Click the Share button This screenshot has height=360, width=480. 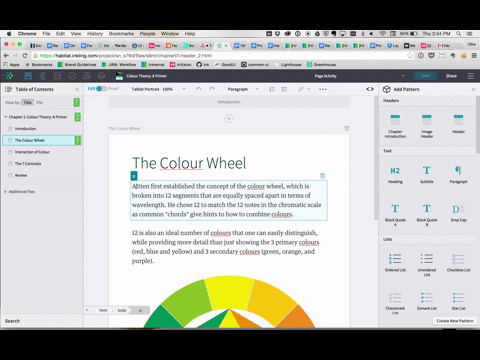click(451, 76)
